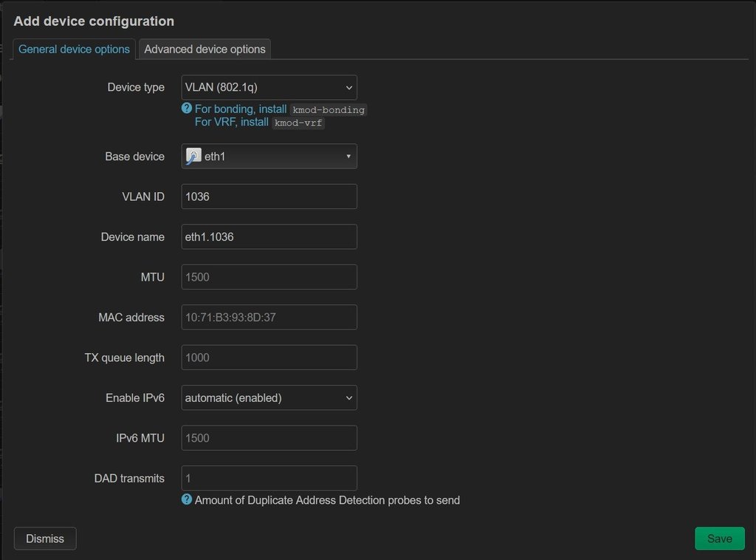
Task: Focus the Device name input field
Action: [x=269, y=237]
